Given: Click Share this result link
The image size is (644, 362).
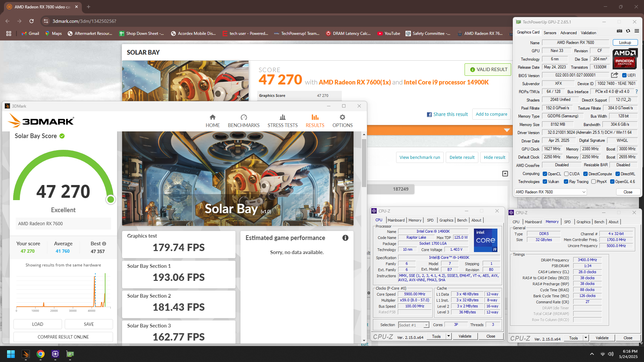Looking at the screenshot, I should [x=447, y=114].
